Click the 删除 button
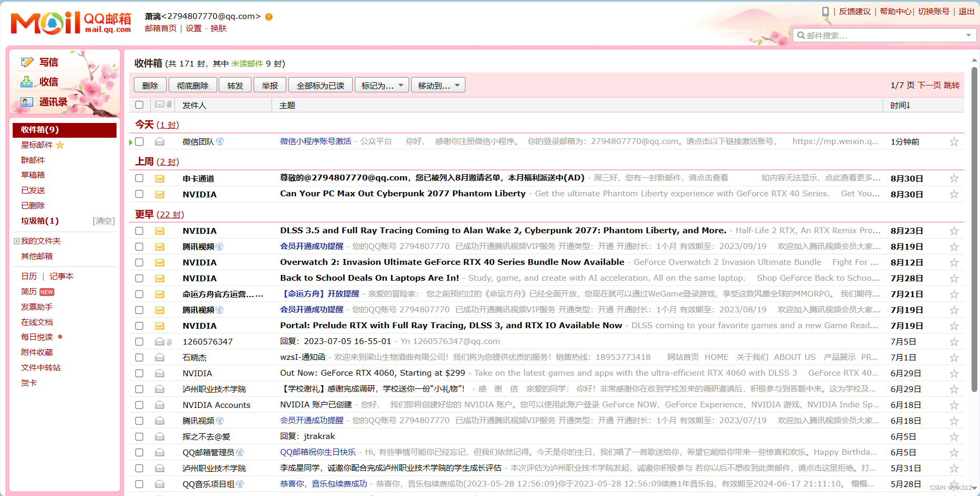 pos(150,85)
